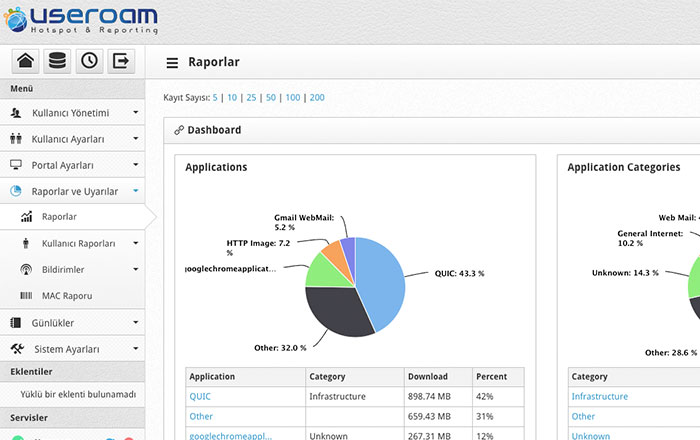This screenshot has height=440, width=700.
Task: Click the QUIC: 43.3 % chart label
Action: 459,273
